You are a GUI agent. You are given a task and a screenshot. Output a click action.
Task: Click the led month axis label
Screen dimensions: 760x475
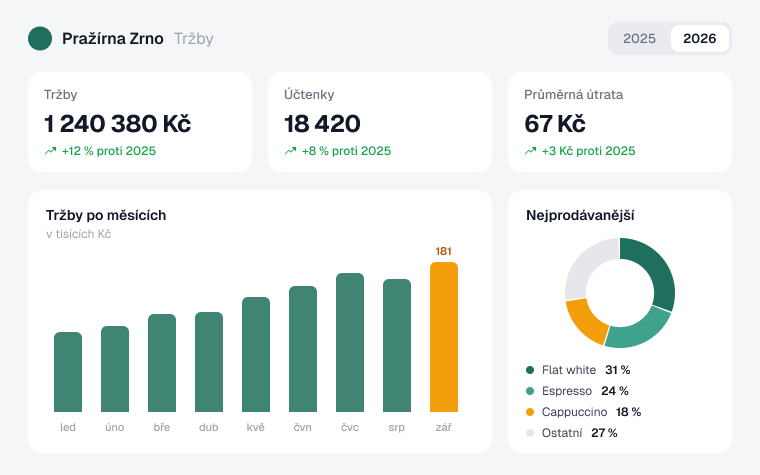68,427
